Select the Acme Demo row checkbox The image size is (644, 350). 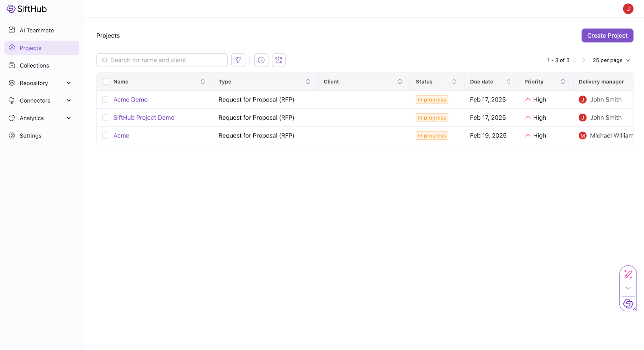pyautogui.click(x=105, y=99)
